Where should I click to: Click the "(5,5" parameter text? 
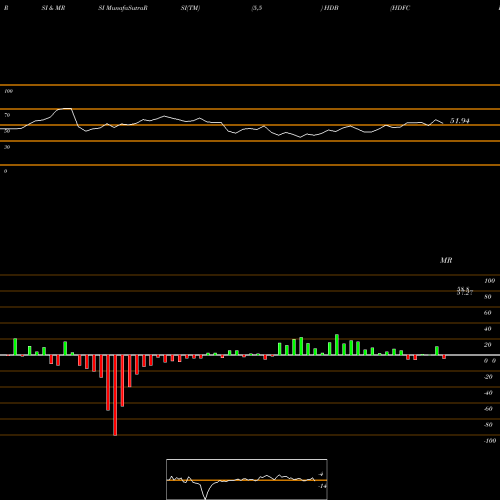[x=257, y=8]
